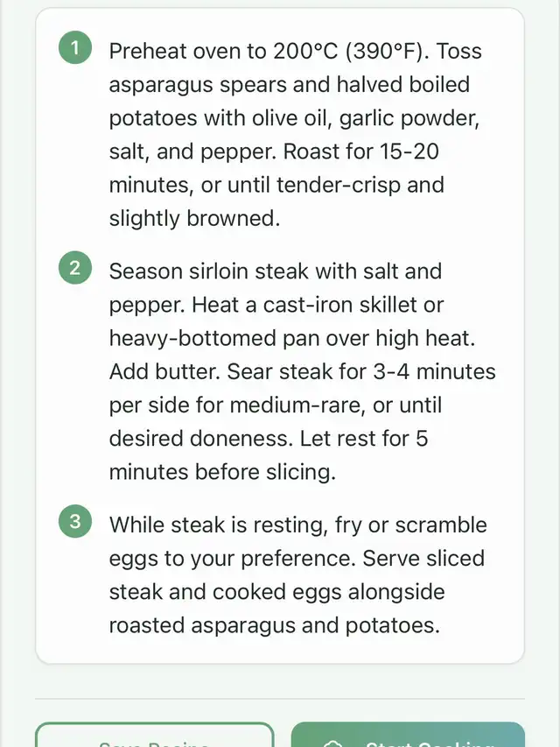Click the green step 2 number badge
Image resolution: width=560 pixels, height=747 pixels.
click(74, 269)
